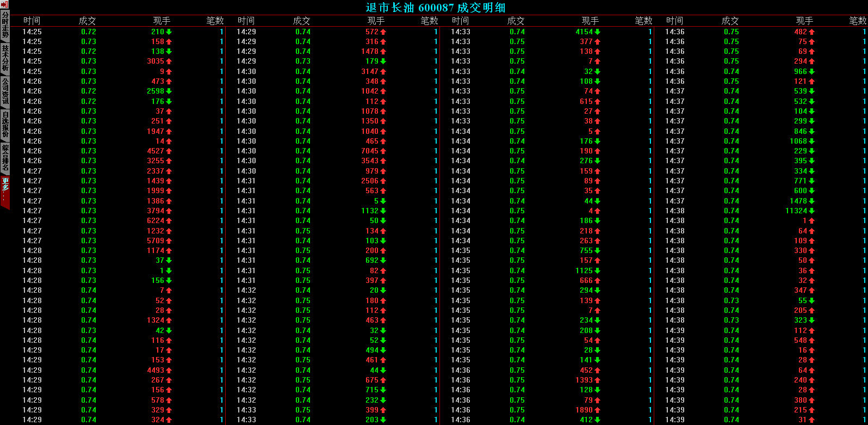Click the red exit arrow icon in top-left corner

(4, 4)
